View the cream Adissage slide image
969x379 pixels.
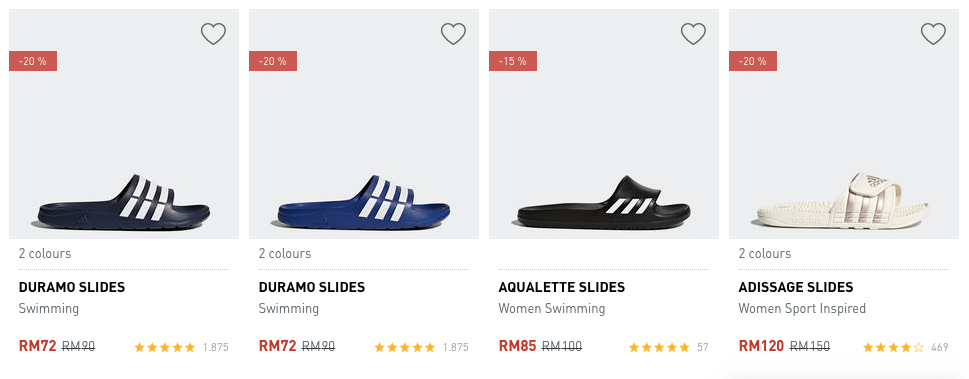pyautogui.click(x=844, y=124)
